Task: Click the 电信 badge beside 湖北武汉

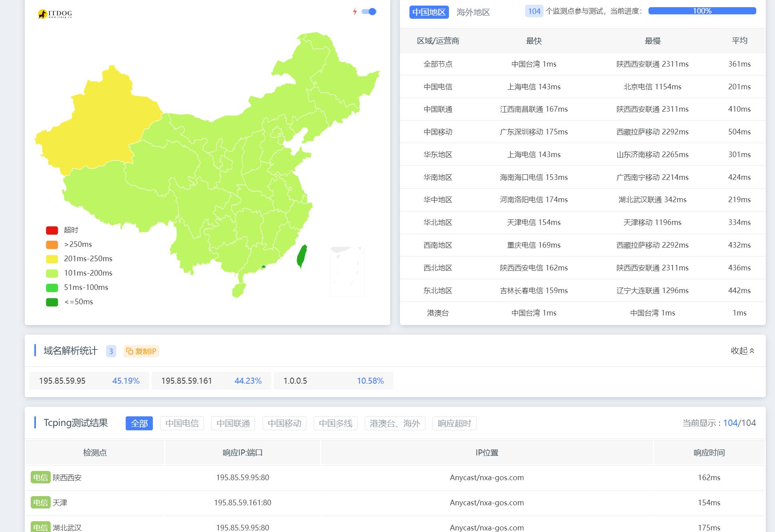Action: point(40,527)
